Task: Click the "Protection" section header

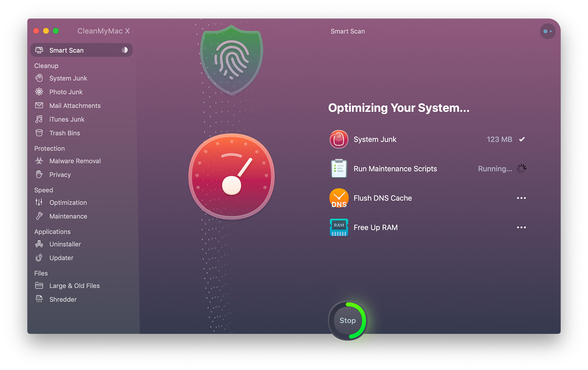Action: (x=50, y=148)
